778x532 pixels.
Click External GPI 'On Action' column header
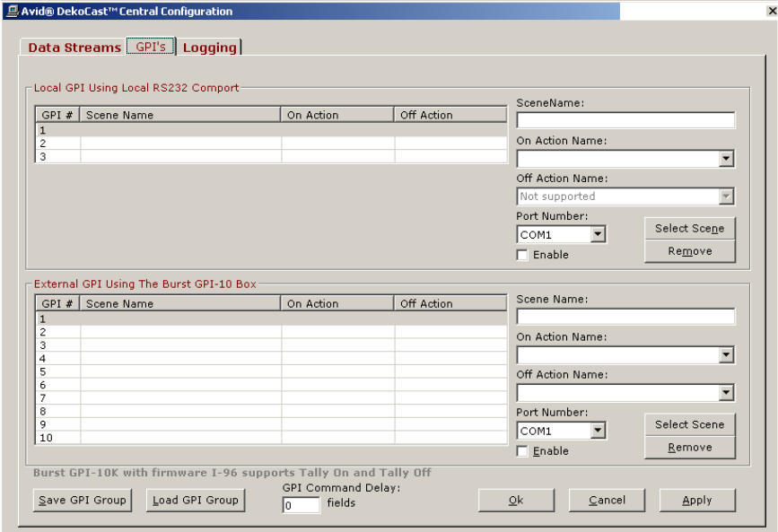[x=337, y=304]
